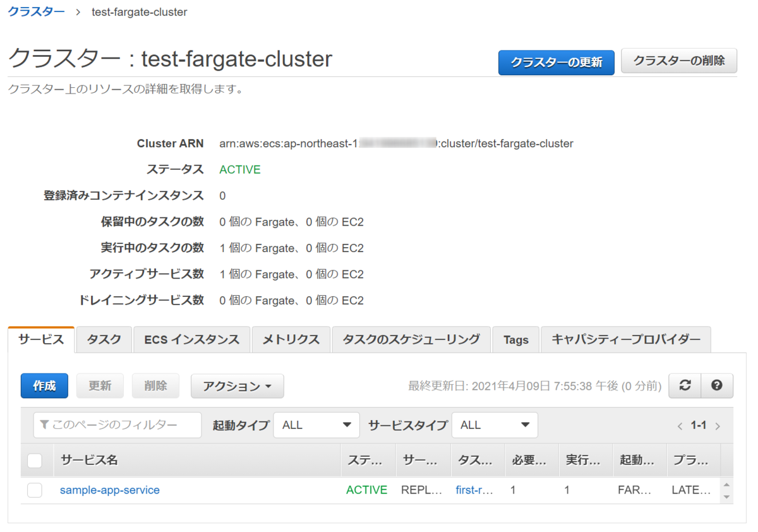Screen dimensions: 758x532
Task: Click the LATE... platform version cell
Action: [691, 490]
